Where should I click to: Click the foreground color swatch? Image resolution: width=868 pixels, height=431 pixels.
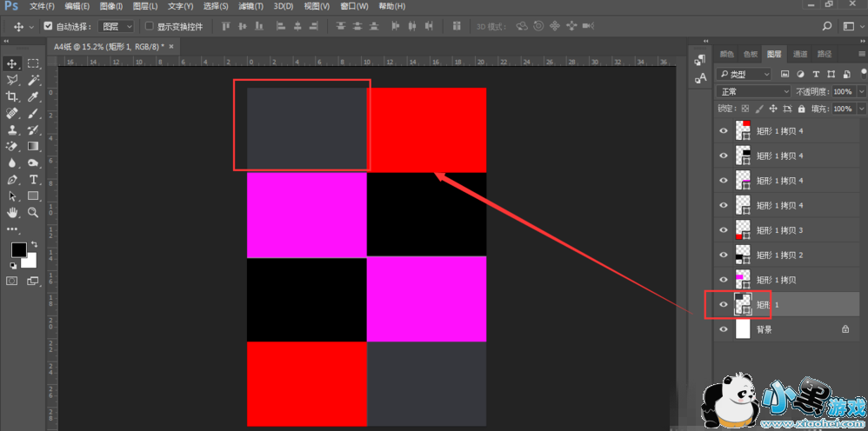[x=18, y=250]
